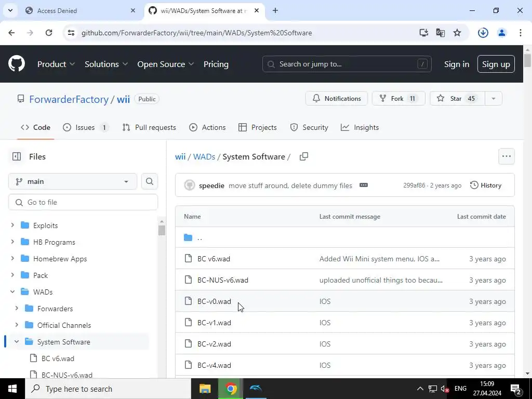Screen dimensions: 532x399
Task: Open the Star lists dropdown arrow
Action: coord(494,98)
